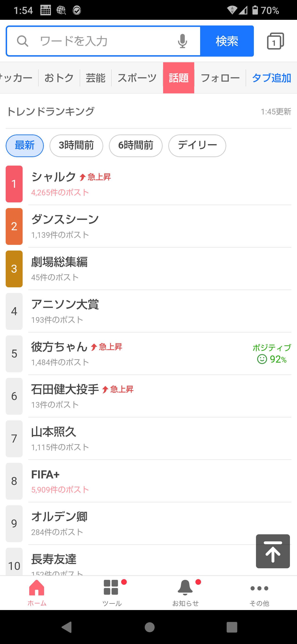The image size is (297, 644).
Task: Open the tab switcher icon
Action: click(275, 41)
